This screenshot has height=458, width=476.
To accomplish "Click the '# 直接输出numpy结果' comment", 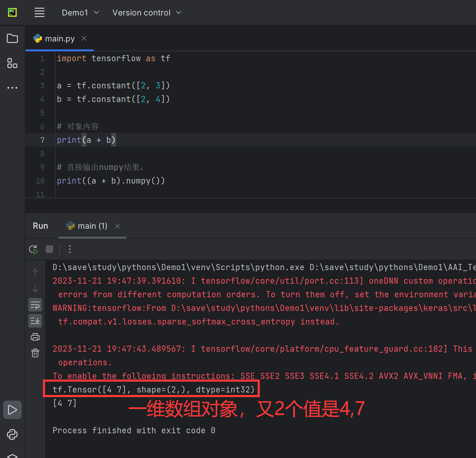I will (x=100, y=167).
